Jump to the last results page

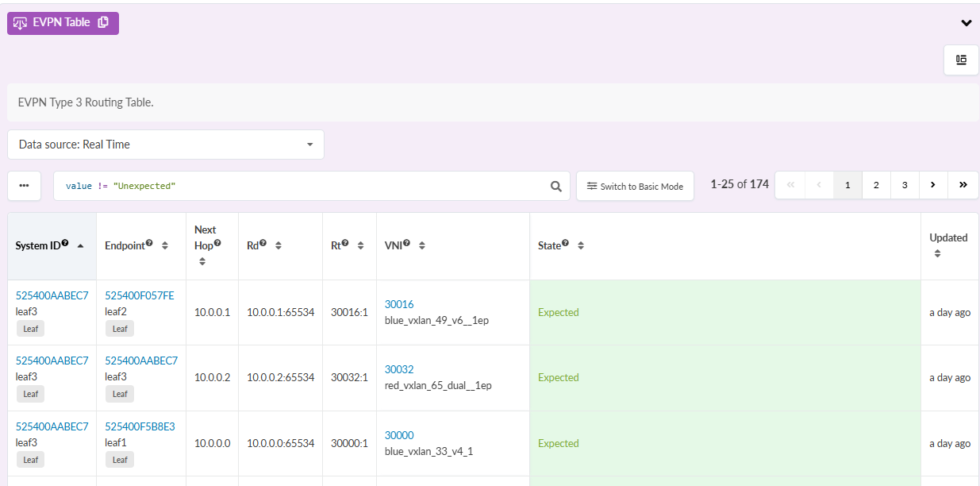pos(963,185)
